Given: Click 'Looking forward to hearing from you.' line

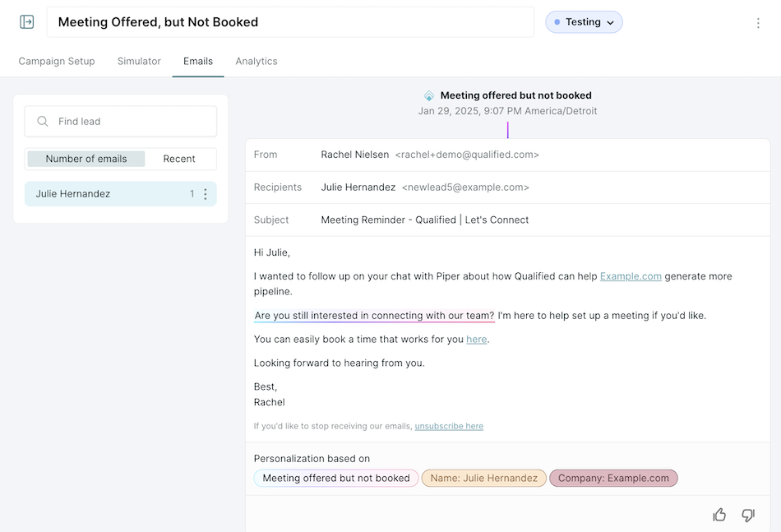Looking at the screenshot, I should 340,363.
